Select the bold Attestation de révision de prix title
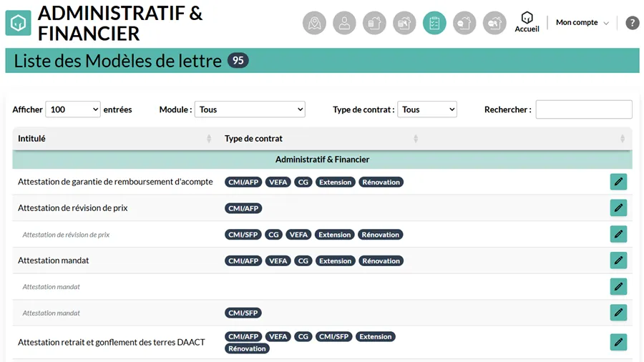This screenshot has height=362, width=644. [x=73, y=208]
